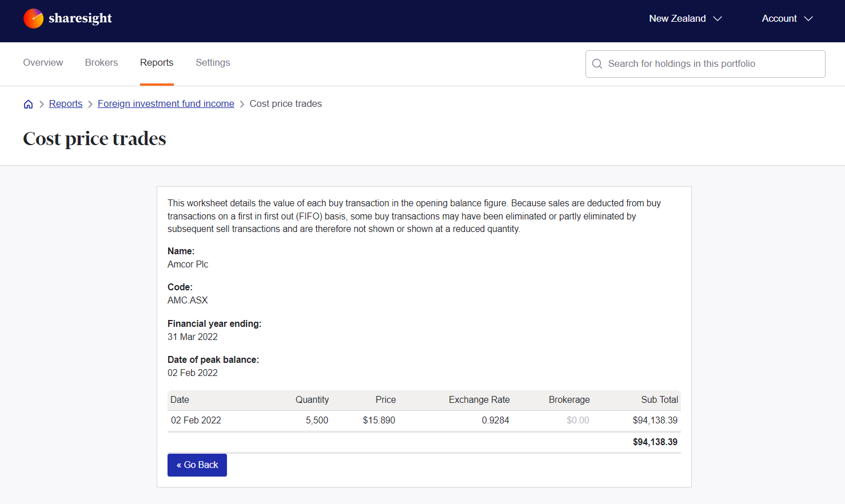Go to the Settings tab
This screenshot has height=504, width=845.
213,63
